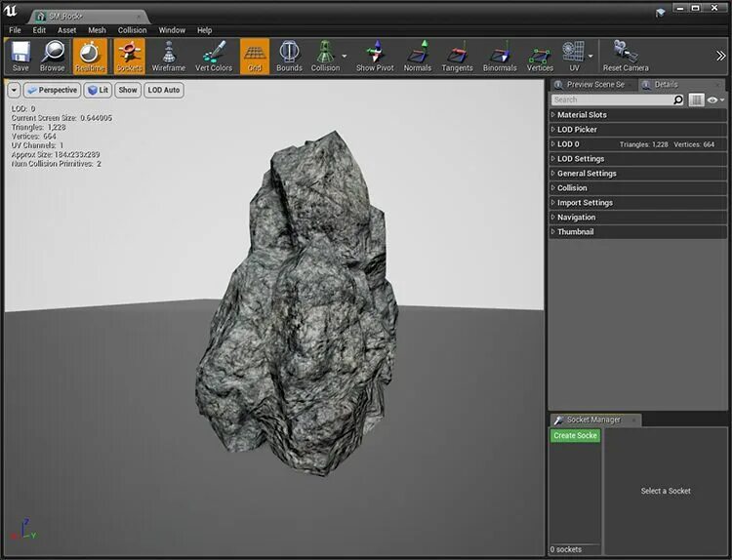732x560 pixels.
Task: Click the Binormals toolbar icon
Action: (x=500, y=55)
